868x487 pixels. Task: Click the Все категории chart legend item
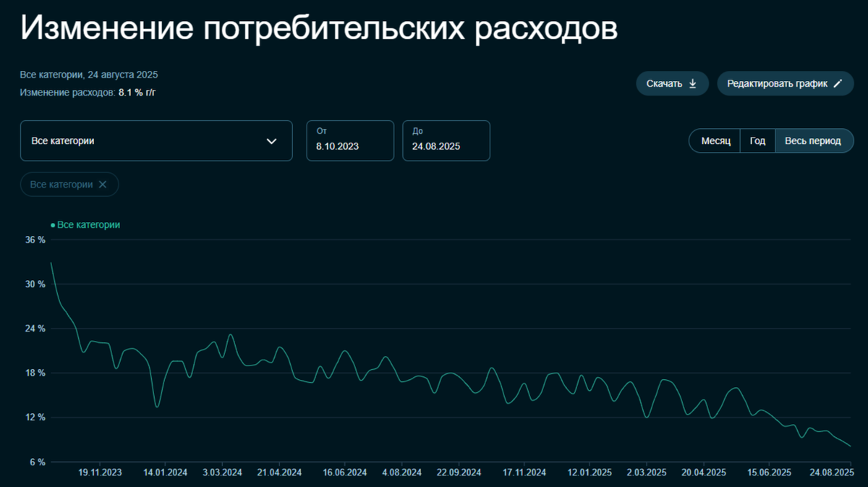[85, 225]
